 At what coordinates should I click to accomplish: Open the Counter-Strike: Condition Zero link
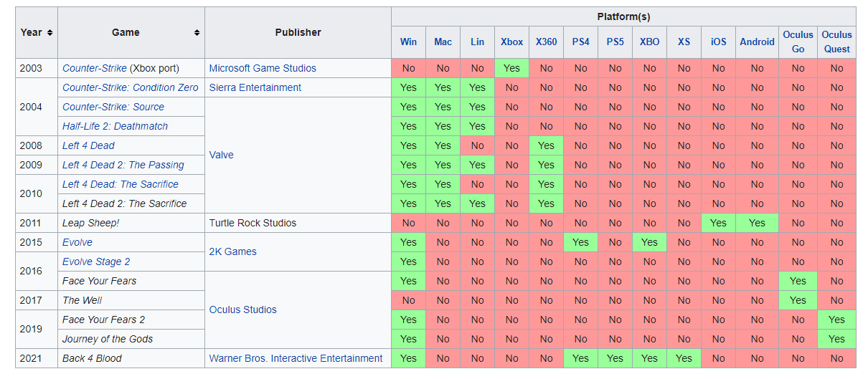130,87
